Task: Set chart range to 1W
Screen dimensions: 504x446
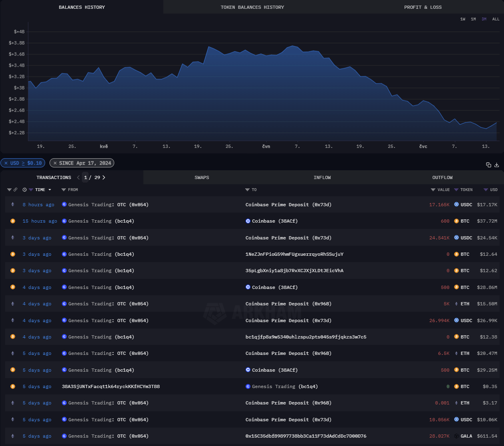Action: (462, 19)
